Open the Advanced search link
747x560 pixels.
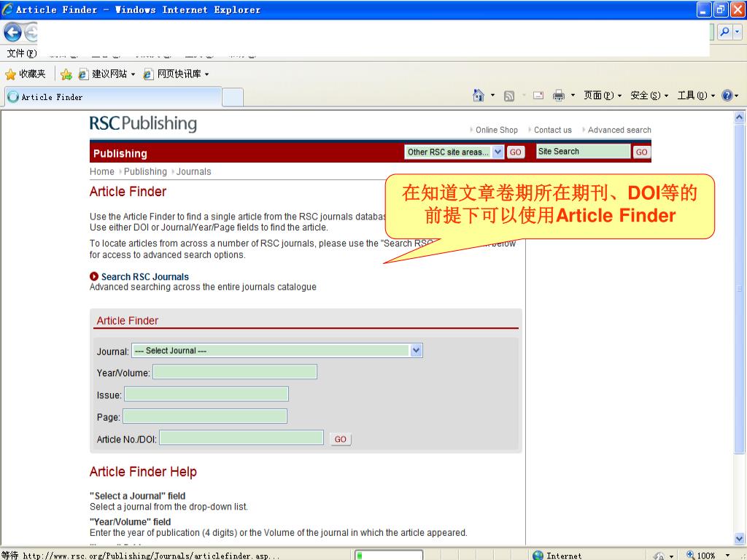tap(619, 130)
